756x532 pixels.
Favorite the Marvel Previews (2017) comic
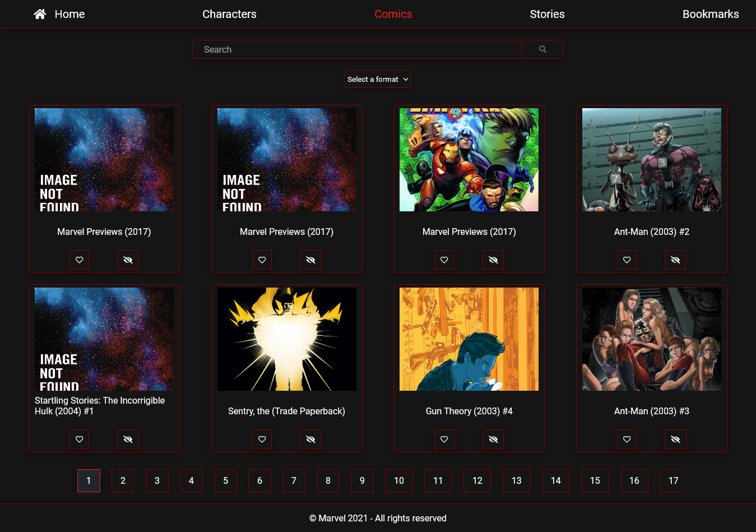coord(79,260)
